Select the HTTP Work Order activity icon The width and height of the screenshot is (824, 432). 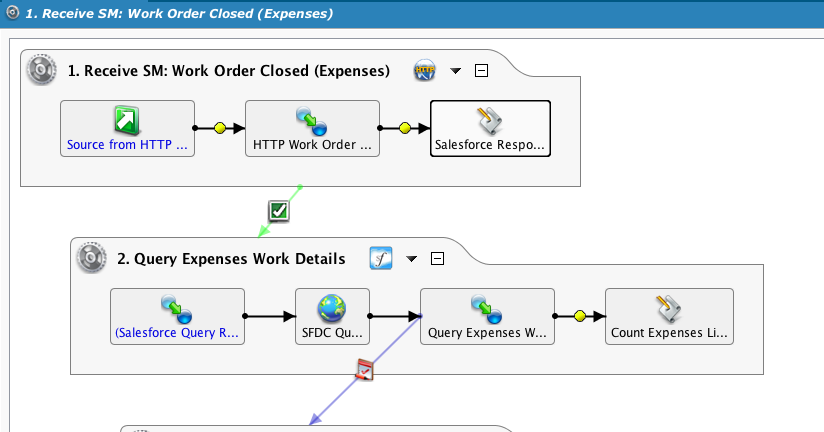point(311,121)
